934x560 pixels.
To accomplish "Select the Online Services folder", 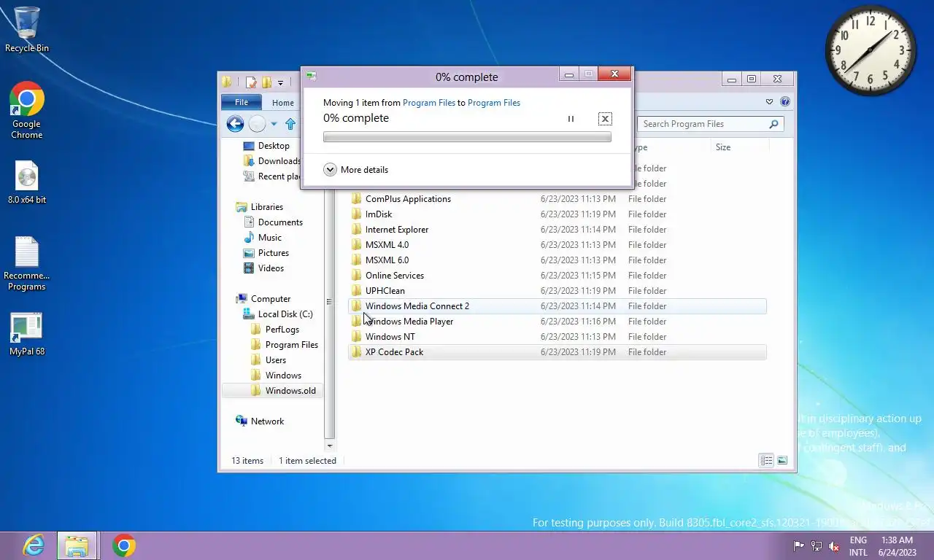I will coord(557,276).
